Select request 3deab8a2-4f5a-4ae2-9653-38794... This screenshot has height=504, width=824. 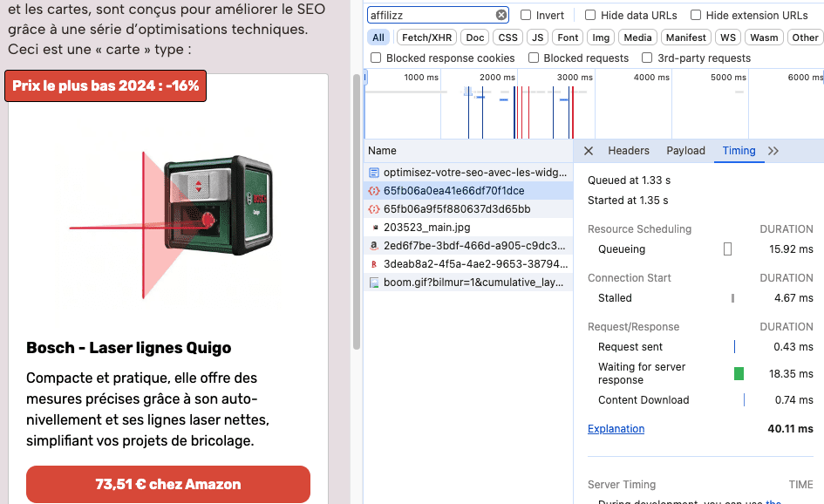[x=468, y=264]
